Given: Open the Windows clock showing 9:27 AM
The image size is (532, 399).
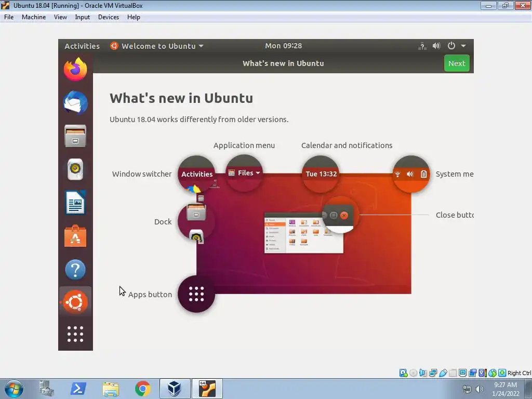Looking at the screenshot, I should coord(506,389).
